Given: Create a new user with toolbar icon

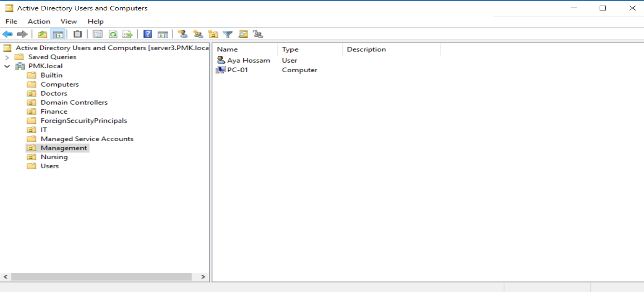Looking at the screenshot, I should (183, 34).
